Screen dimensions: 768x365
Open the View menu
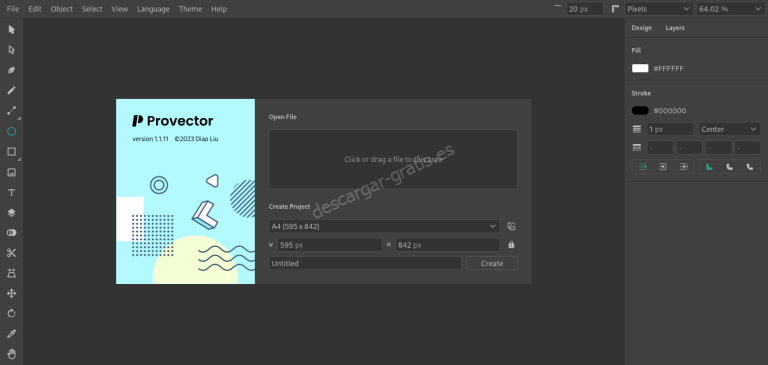(x=120, y=9)
